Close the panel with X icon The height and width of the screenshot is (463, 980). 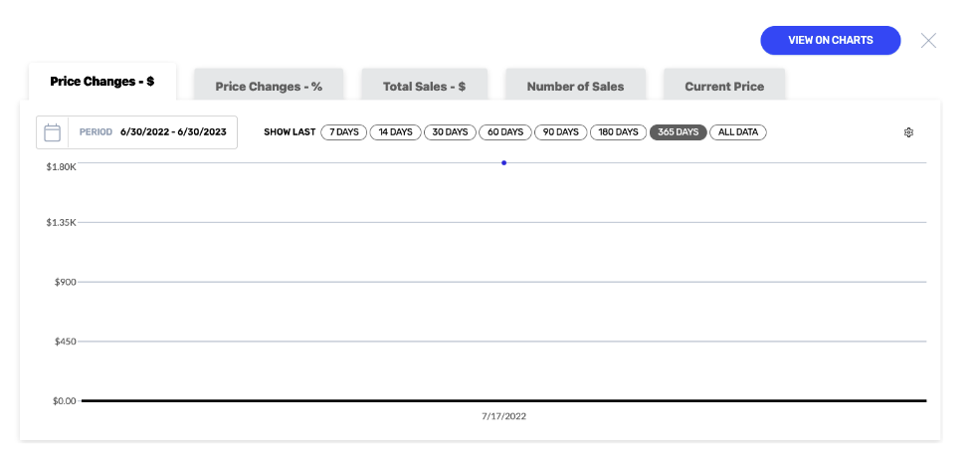[928, 41]
